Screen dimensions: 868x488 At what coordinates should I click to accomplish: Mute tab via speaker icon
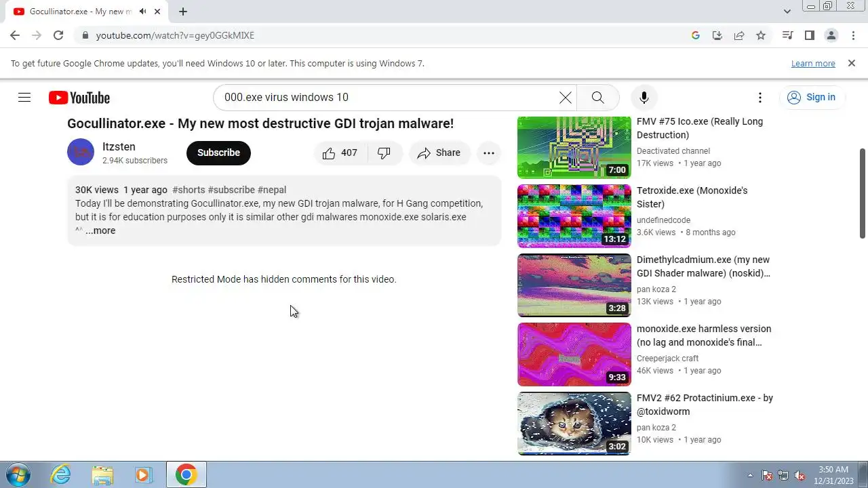142,12
